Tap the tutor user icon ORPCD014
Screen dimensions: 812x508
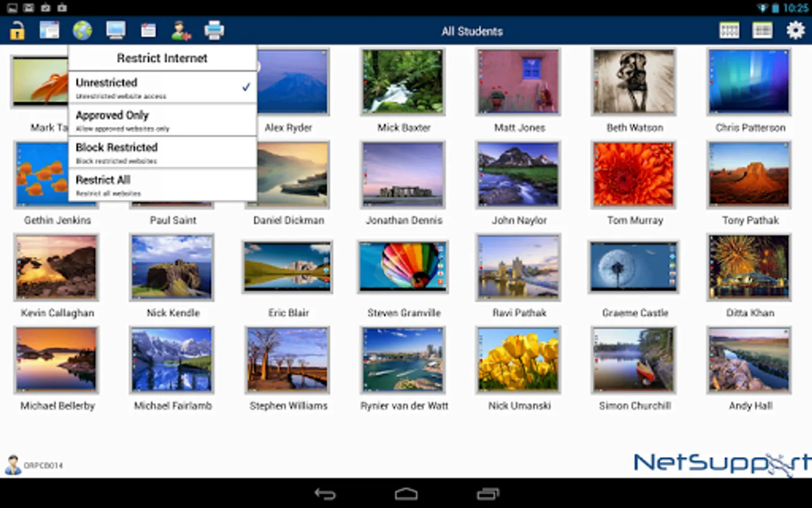(12, 465)
